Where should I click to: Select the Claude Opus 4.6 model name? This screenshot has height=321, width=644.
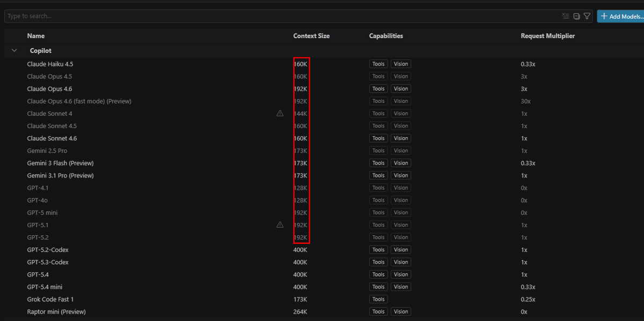pyautogui.click(x=49, y=89)
